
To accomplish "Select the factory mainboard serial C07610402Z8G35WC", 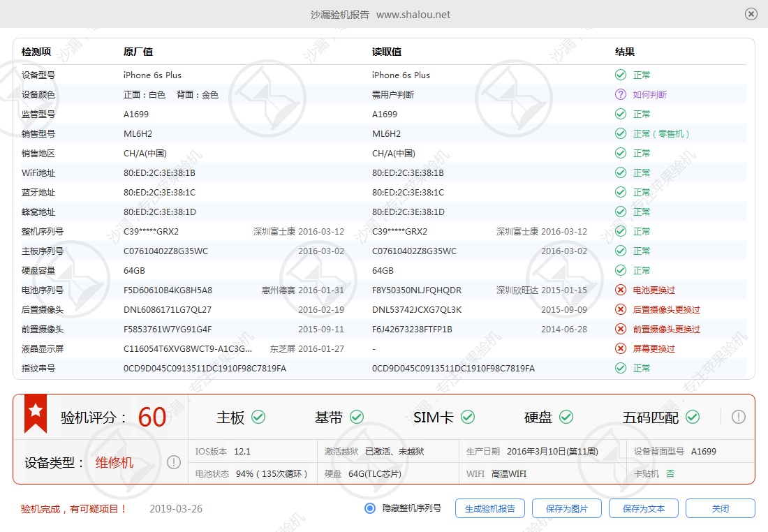I will (x=165, y=251).
